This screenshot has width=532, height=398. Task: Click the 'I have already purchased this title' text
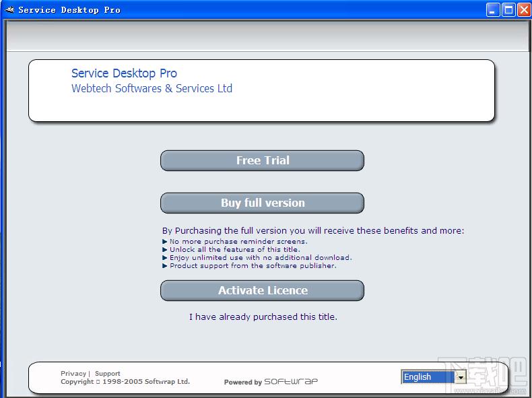coord(263,317)
